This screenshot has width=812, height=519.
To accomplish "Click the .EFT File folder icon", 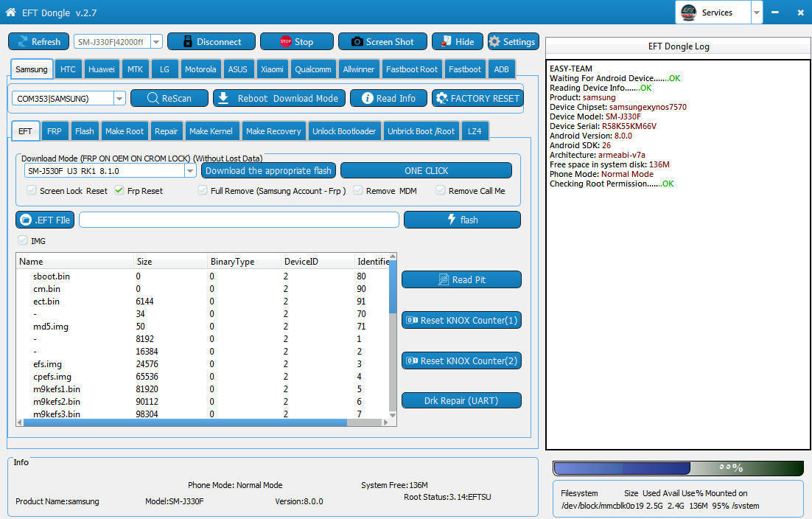I will point(25,220).
